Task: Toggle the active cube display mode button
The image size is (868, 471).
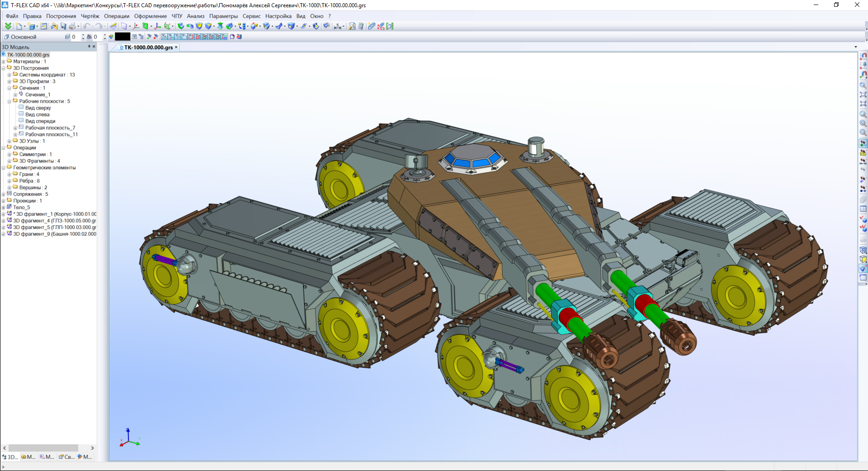Action: pos(863,268)
